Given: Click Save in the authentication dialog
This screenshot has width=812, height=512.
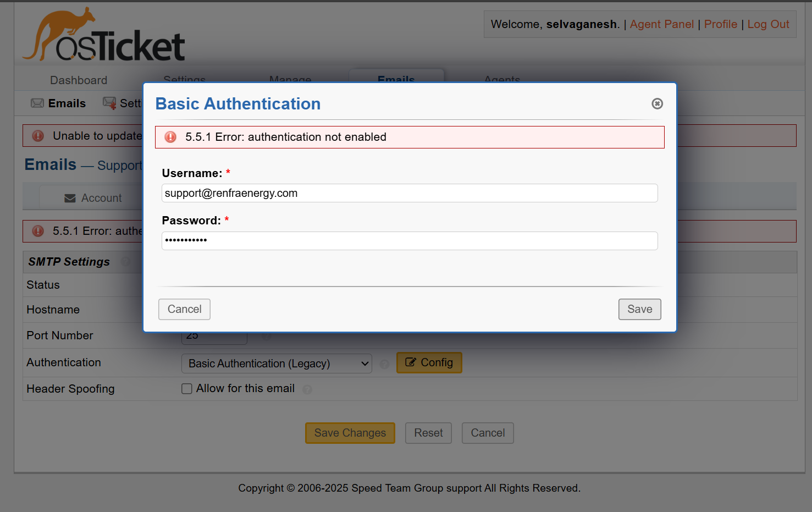Looking at the screenshot, I should pyautogui.click(x=639, y=309).
